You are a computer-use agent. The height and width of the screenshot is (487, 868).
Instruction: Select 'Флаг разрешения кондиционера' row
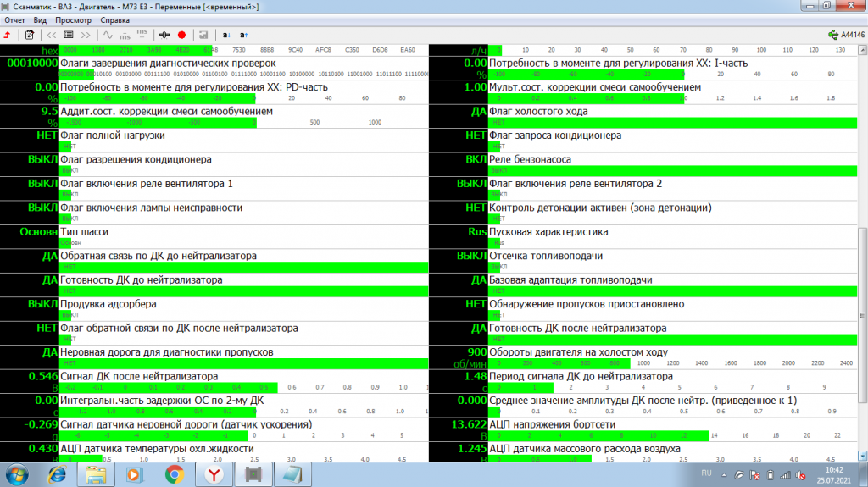click(214, 164)
